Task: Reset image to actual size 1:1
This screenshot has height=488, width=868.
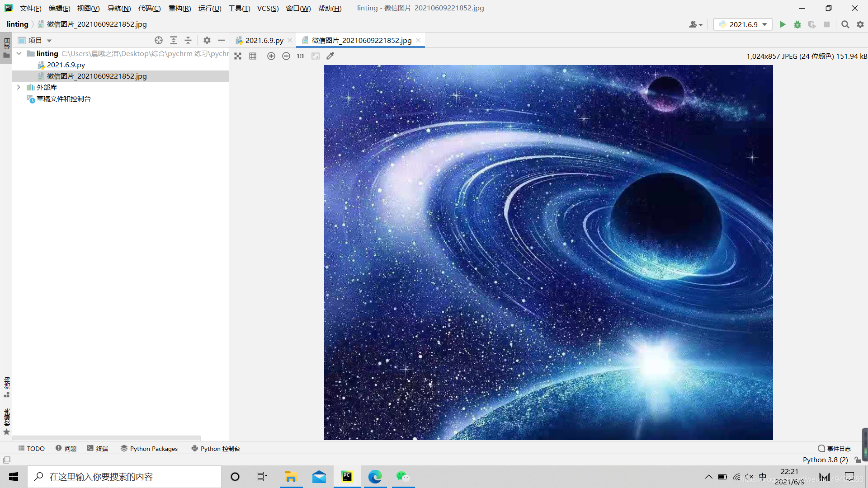Action: tap(301, 56)
